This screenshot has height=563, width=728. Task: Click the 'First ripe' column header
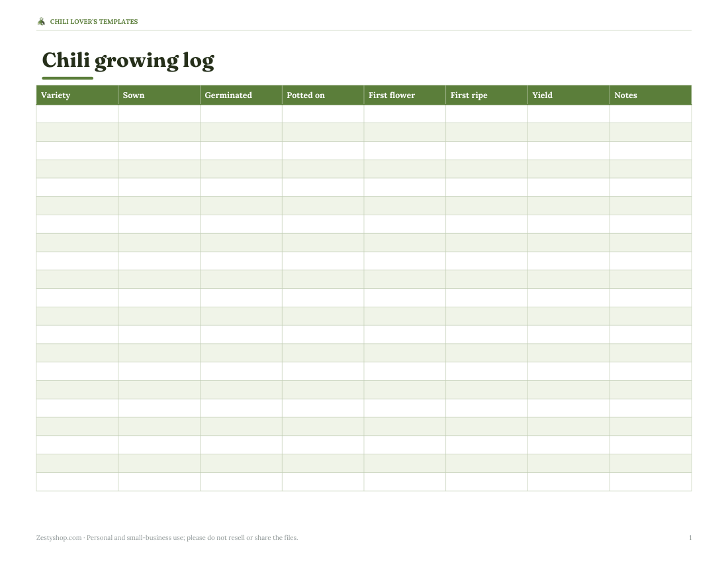click(x=486, y=95)
